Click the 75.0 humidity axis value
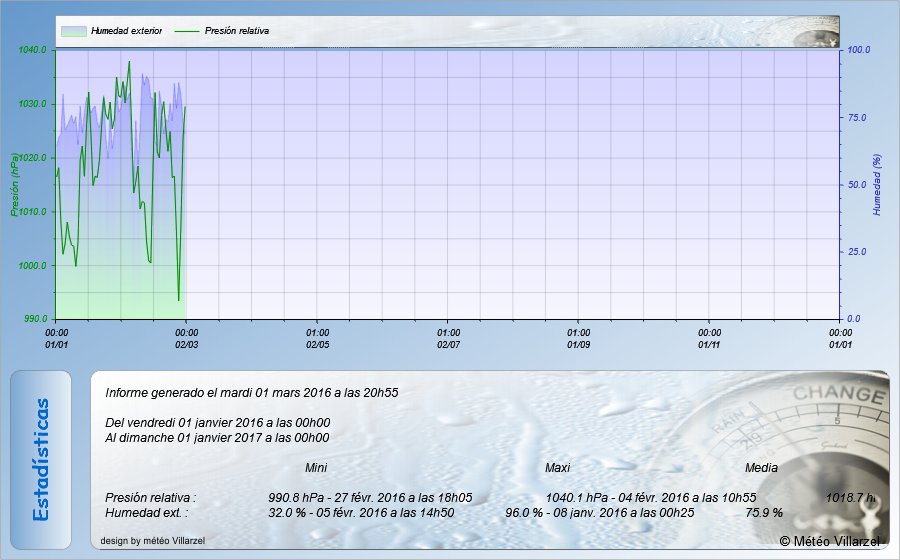Viewport: 900px width, 560px height. click(857, 118)
